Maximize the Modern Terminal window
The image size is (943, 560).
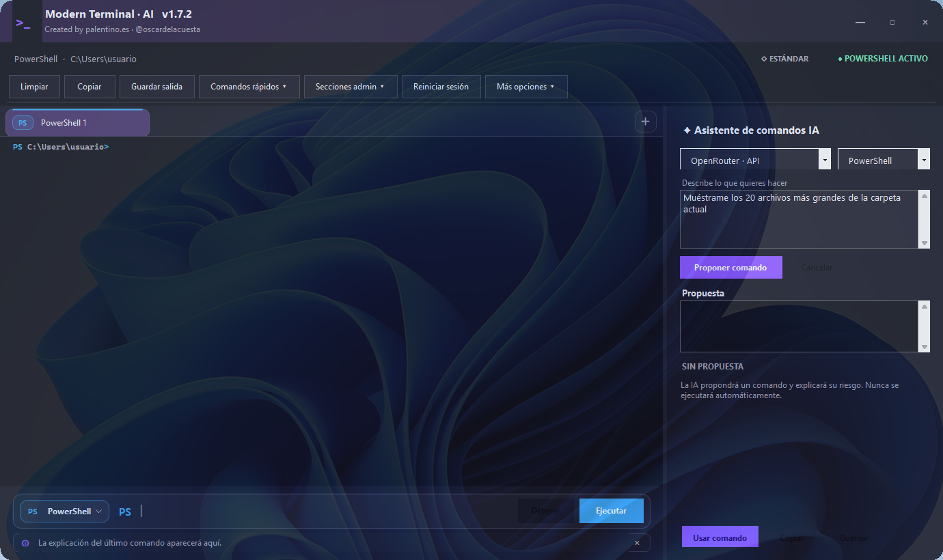892,23
